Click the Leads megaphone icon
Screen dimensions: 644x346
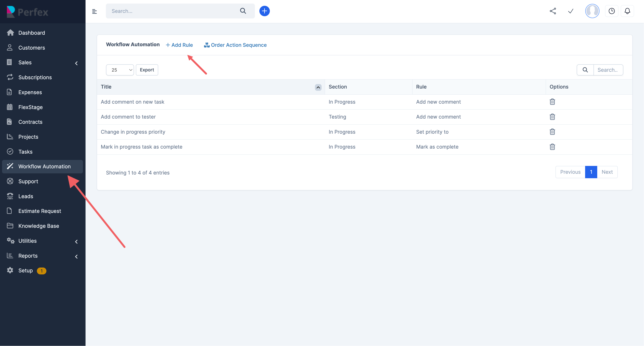[x=10, y=196]
